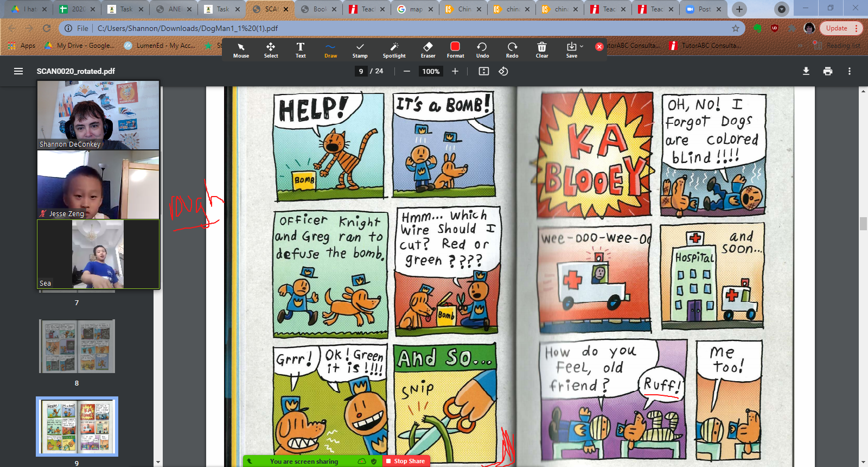
Task: Print the PDF document
Action: [828, 71]
